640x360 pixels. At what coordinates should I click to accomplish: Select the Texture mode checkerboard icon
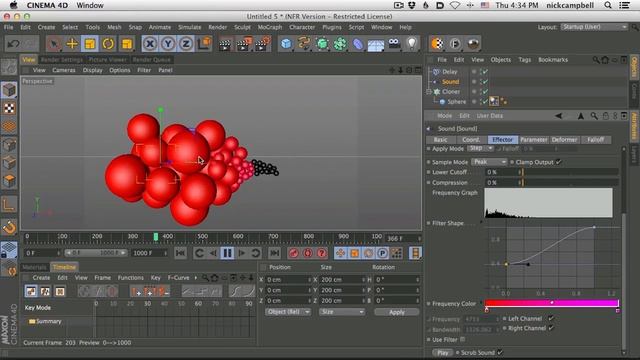pos(9,108)
